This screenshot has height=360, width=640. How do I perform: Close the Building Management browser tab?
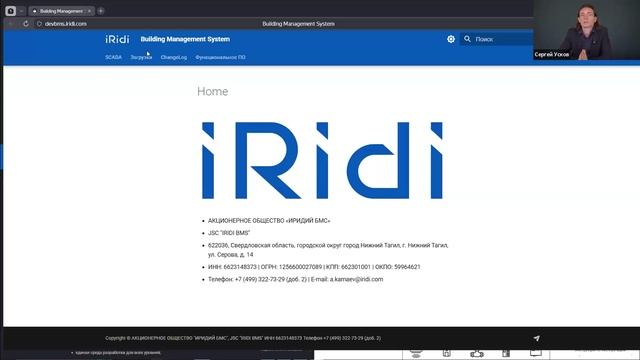coord(89,11)
